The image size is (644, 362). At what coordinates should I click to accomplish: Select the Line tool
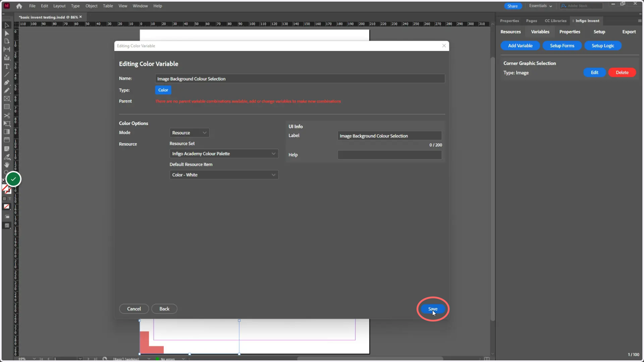(7, 75)
